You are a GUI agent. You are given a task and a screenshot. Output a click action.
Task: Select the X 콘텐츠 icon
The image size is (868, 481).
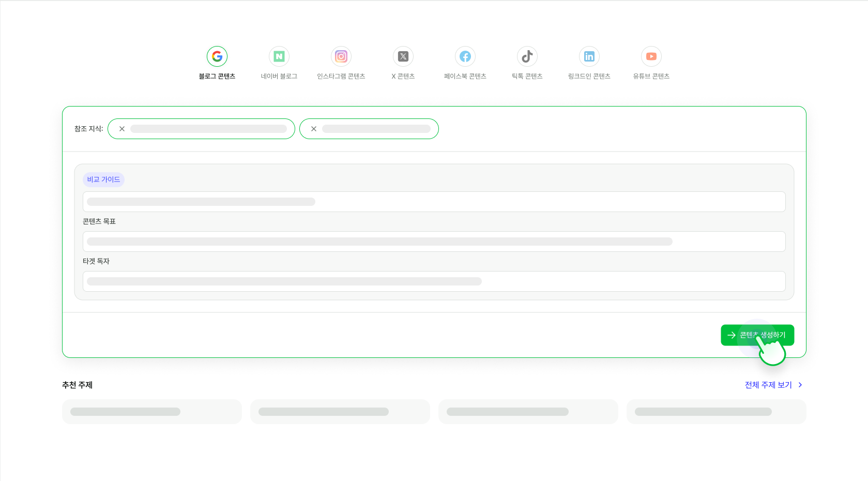[x=403, y=56]
